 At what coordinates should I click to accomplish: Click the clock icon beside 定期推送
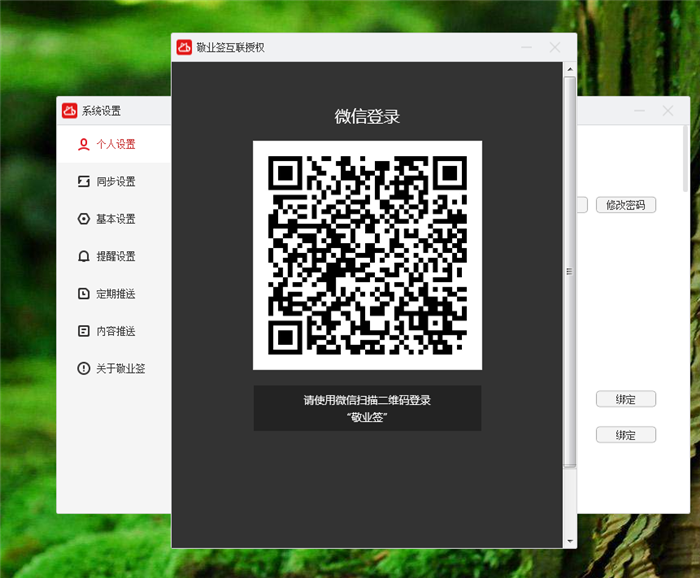(83, 294)
